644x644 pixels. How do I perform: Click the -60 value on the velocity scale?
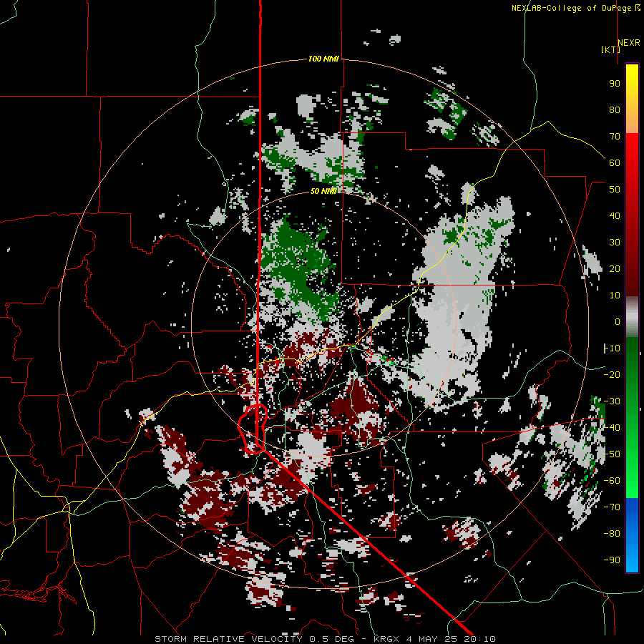click(612, 481)
